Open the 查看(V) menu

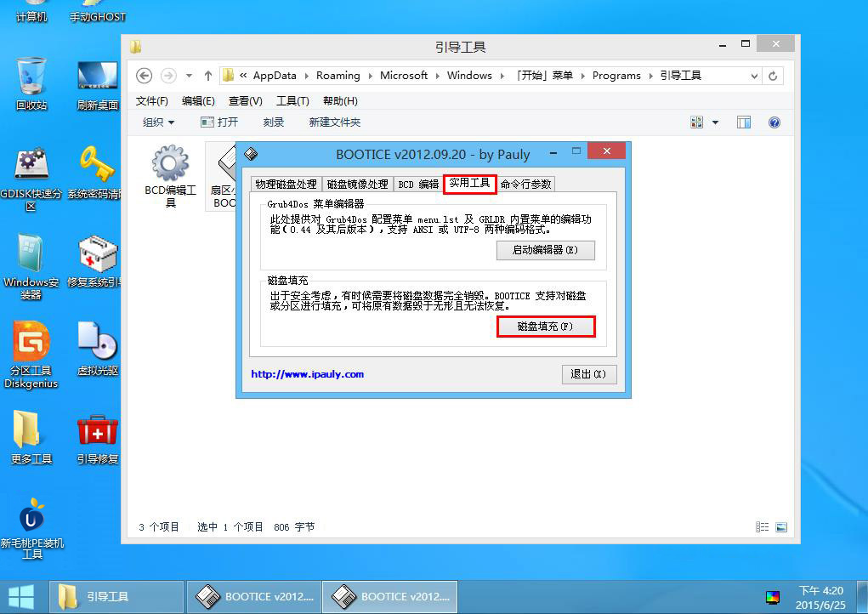245,100
